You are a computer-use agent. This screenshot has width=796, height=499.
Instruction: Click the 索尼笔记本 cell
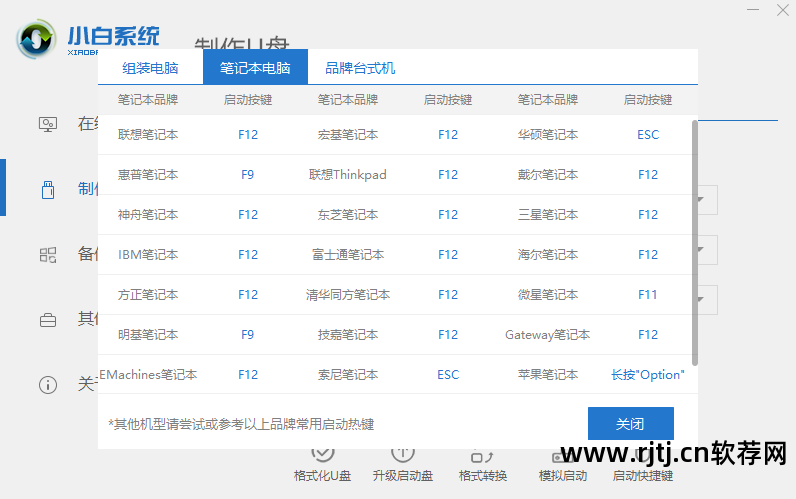click(348, 375)
